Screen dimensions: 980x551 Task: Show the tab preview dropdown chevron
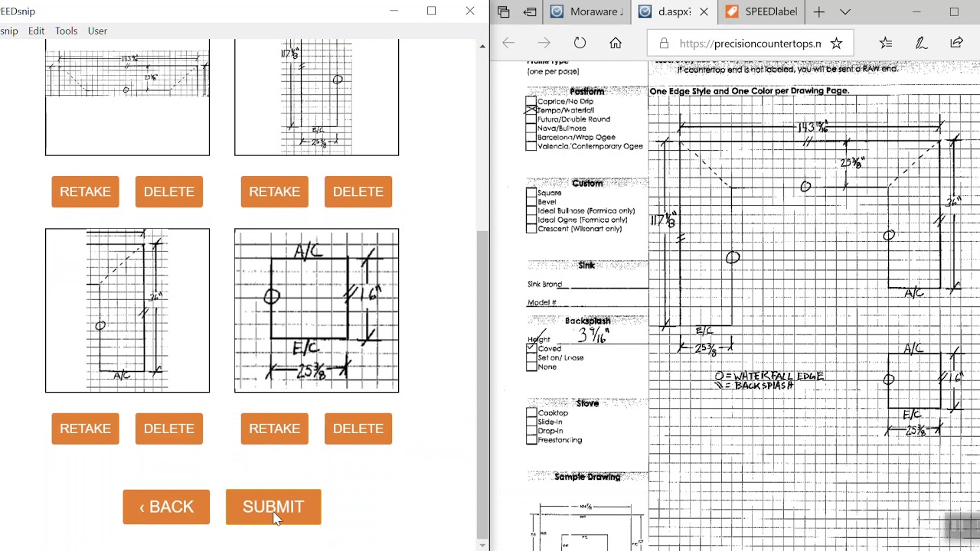(844, 11)
